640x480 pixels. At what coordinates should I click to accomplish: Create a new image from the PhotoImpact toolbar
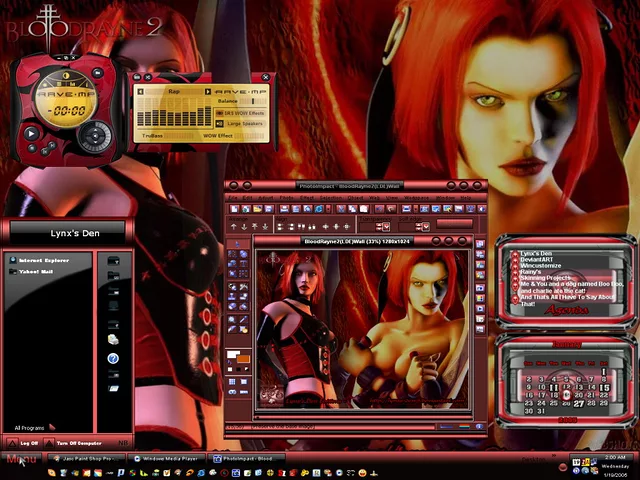tap(234, 209)
